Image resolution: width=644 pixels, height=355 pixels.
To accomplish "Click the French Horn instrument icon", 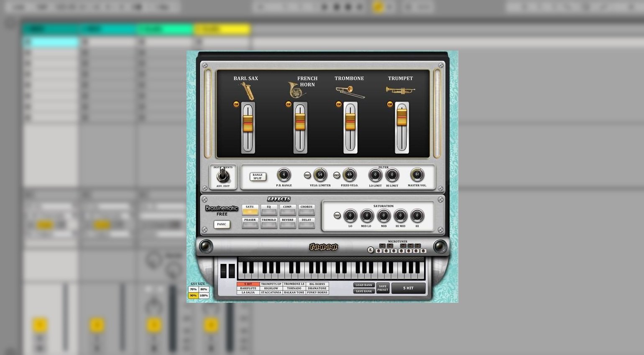I will pyautogui.click(x=296, y=90).
